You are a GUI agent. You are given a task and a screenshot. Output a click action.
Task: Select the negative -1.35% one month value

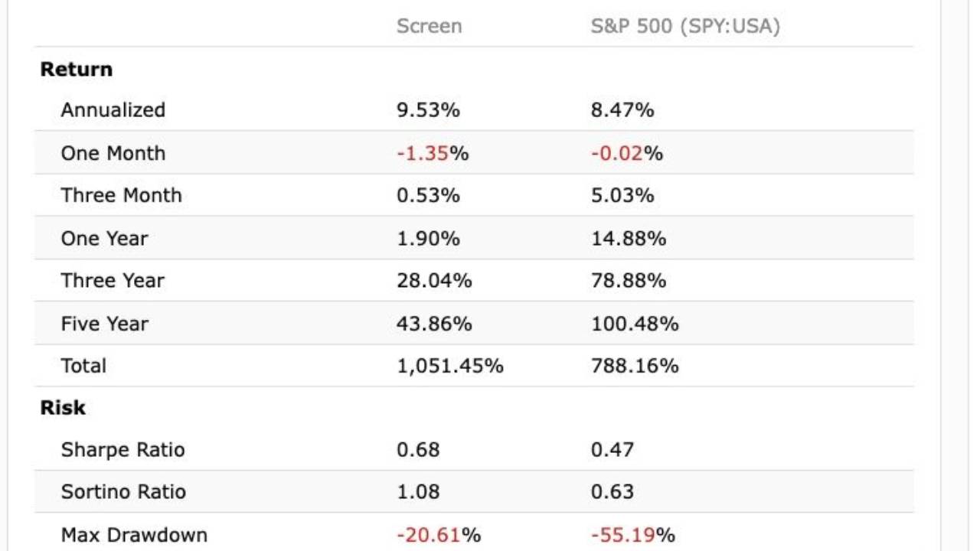(433, 153)
